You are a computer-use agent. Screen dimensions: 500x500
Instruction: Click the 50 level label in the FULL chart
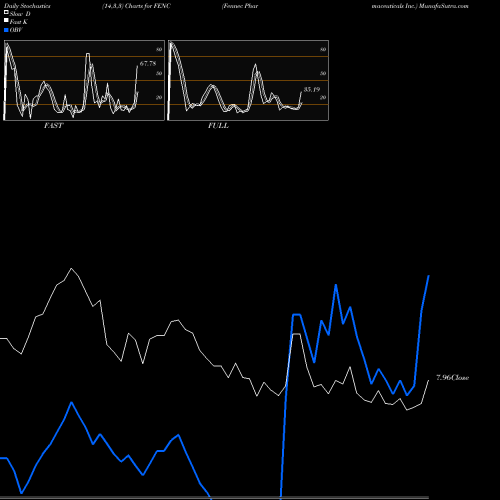323,73
